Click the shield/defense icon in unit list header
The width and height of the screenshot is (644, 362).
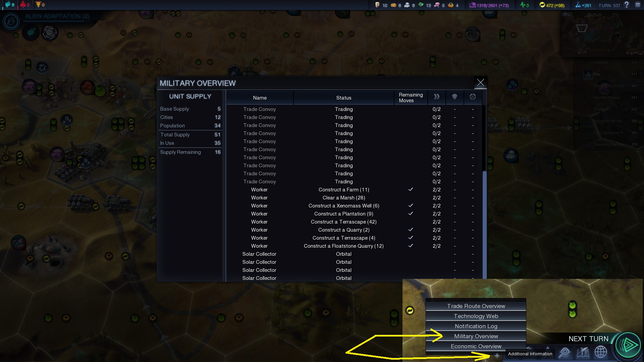(455, 97)
